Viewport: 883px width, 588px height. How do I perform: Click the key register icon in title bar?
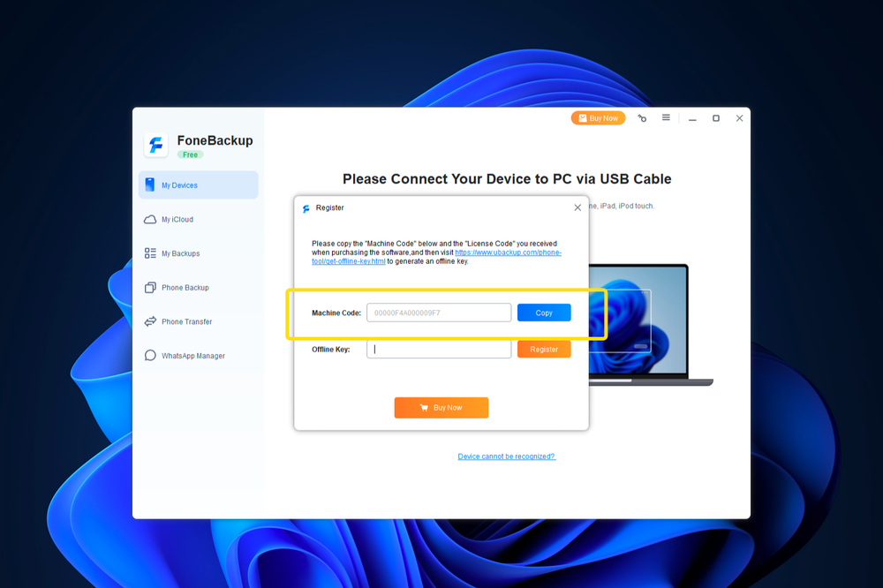click(x=642, y=118)
